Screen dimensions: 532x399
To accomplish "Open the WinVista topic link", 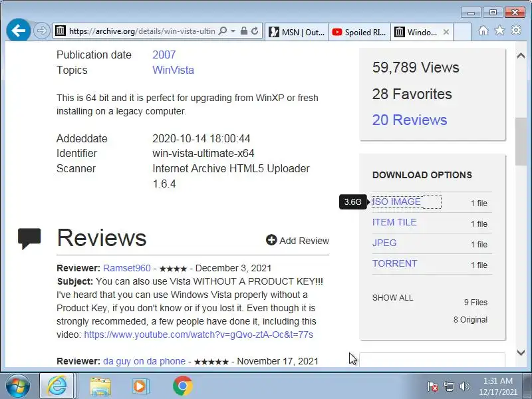I will click(173, 70).
